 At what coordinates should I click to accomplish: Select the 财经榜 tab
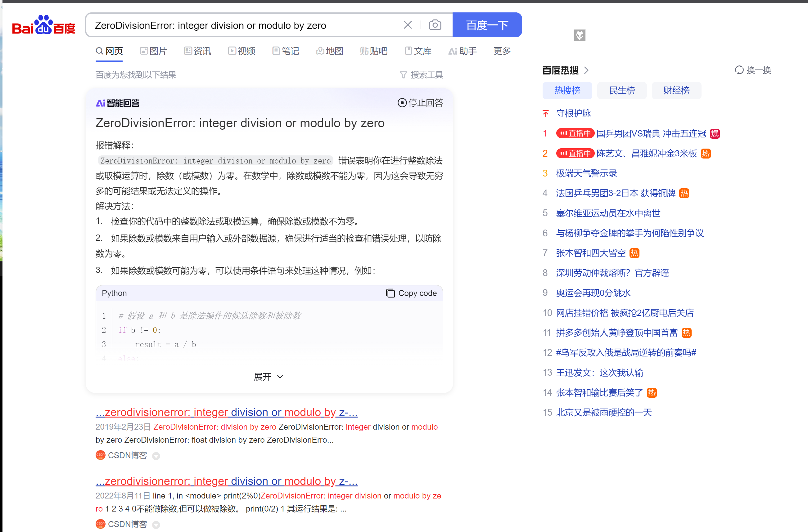pyautogui.click(x=676, y=90)
